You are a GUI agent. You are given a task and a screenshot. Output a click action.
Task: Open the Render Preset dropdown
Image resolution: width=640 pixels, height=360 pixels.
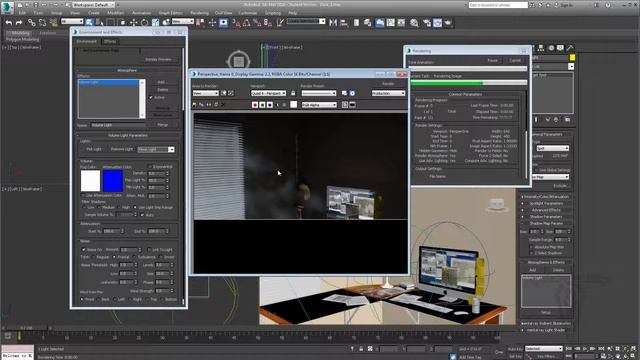[319, 93]
